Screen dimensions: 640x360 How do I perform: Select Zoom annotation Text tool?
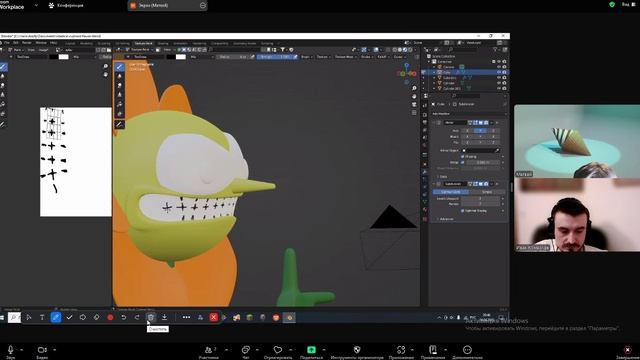pyautogui.click(x=42, y=317)
